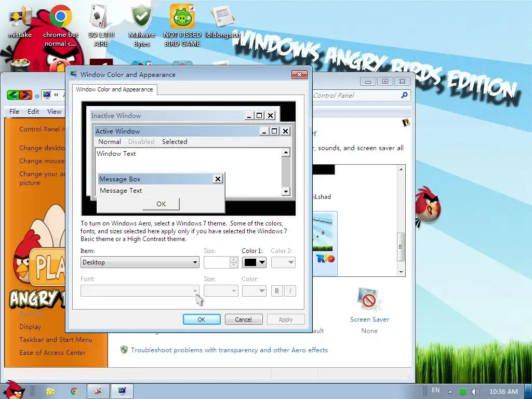Open the Font Size dropdown
532x399 pixels.
pos(221,291)
